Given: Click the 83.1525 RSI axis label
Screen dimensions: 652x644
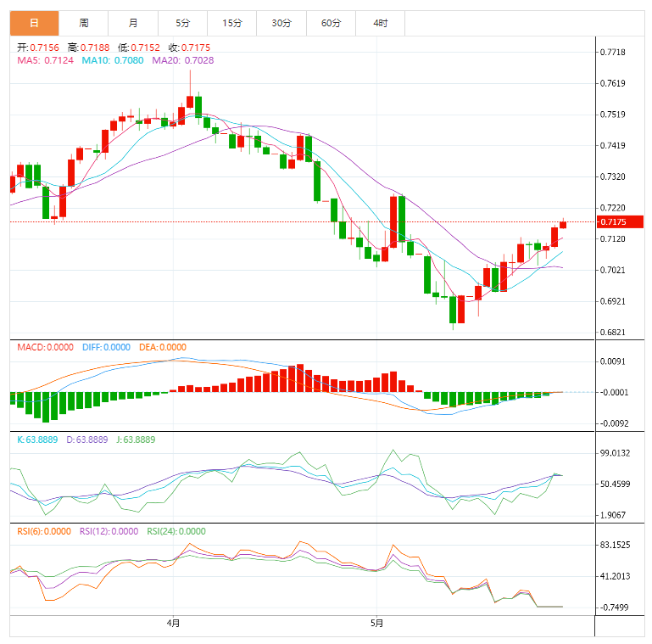Looking at the screenshot, I should click(x=616, y=545).
